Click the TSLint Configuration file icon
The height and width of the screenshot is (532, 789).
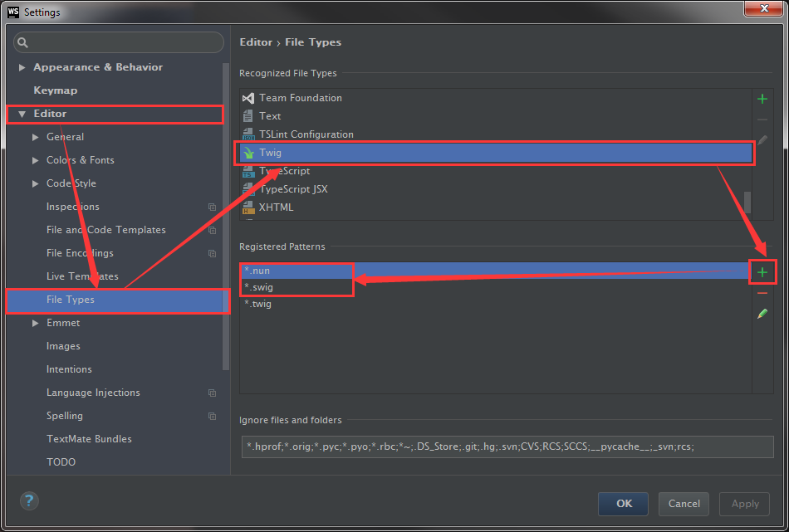click(x=248, y=134)
